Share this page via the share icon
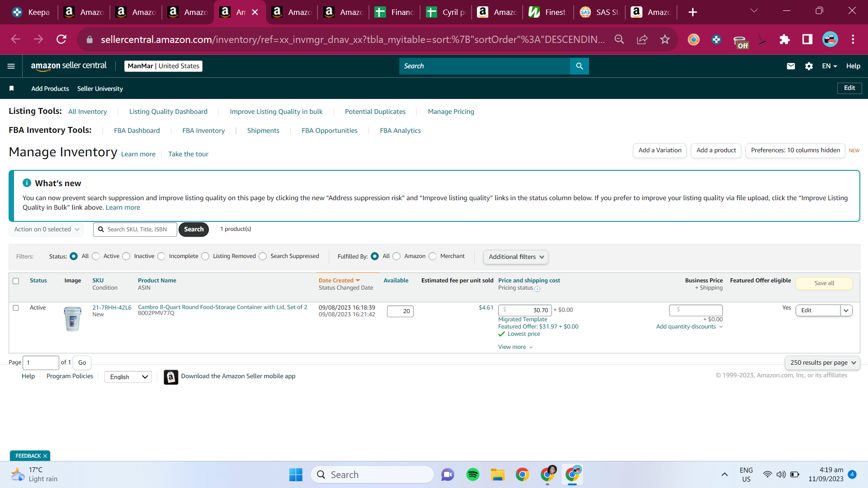The width and height of the screenshot is (868, 488). point(642,39)
